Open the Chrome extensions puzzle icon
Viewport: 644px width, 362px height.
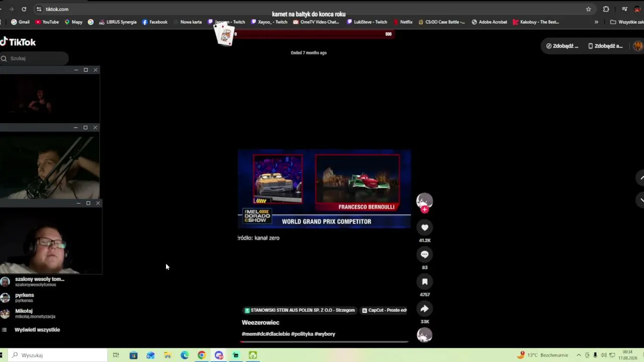tap(606, 9)
